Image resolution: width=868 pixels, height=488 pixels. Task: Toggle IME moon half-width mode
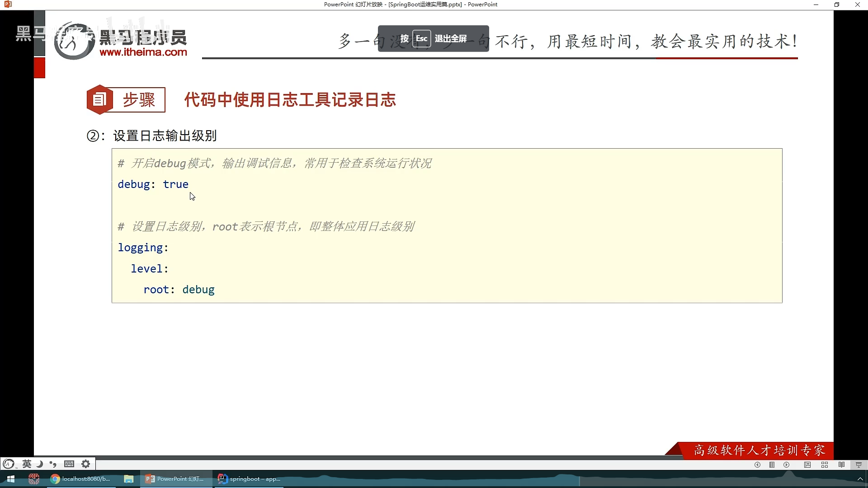click(40, 464)
